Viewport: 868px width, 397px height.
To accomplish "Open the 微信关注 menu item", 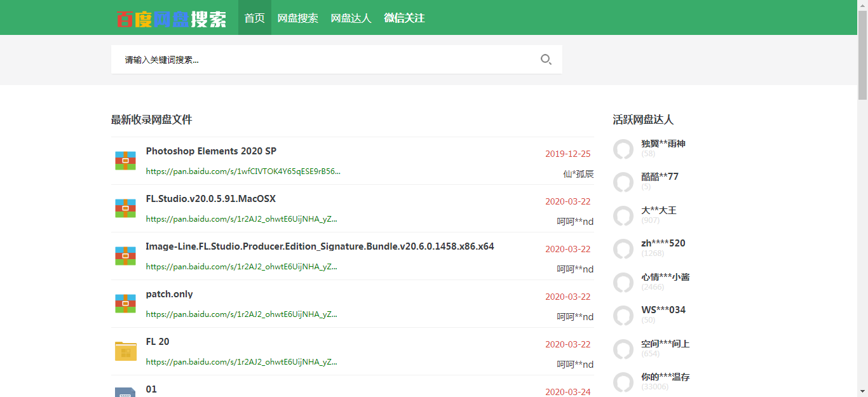I will (404, 18).
